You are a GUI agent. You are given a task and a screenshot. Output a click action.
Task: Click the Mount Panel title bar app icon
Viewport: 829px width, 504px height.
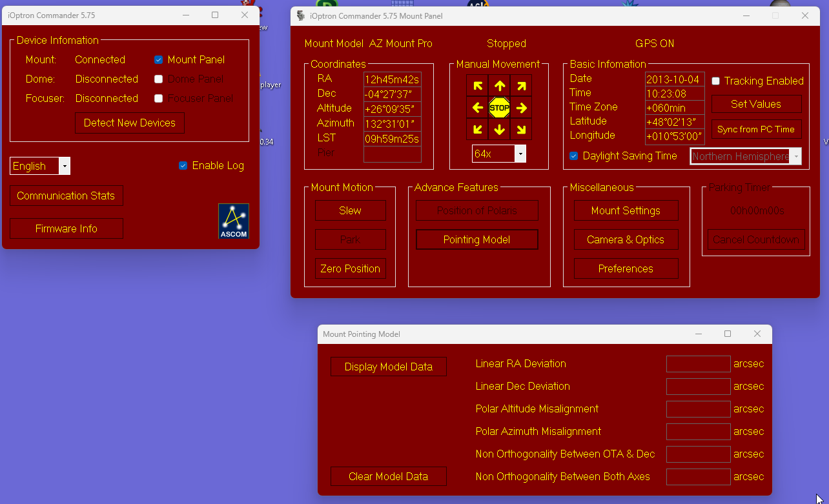[301, 15]
